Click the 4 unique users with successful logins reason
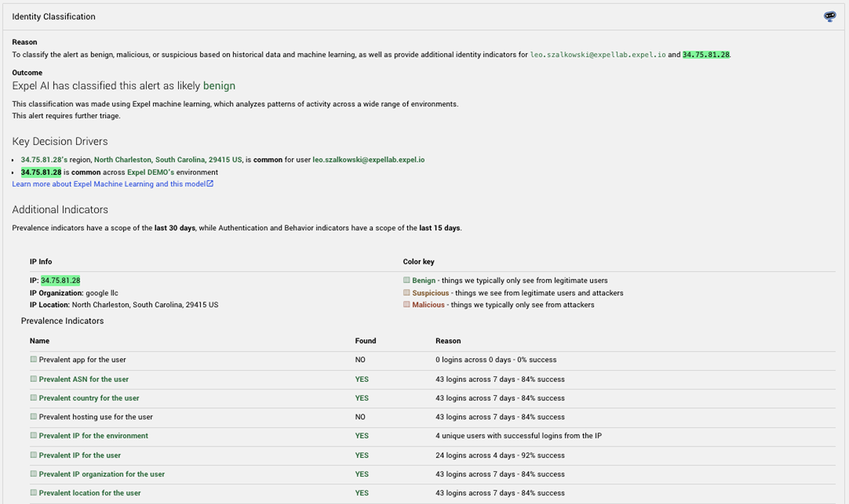The height and width of the screenshot is (504, 849). (519, 436)
